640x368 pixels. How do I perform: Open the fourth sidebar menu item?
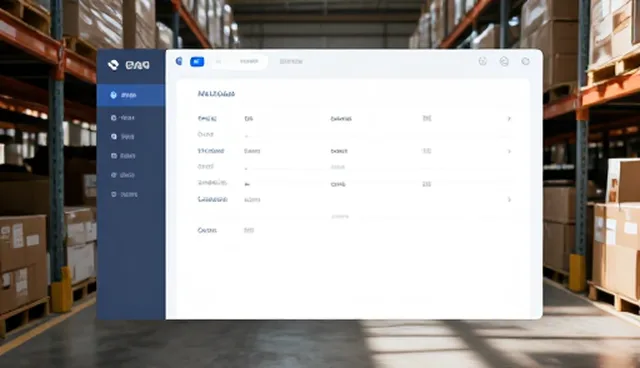(123, 156)
